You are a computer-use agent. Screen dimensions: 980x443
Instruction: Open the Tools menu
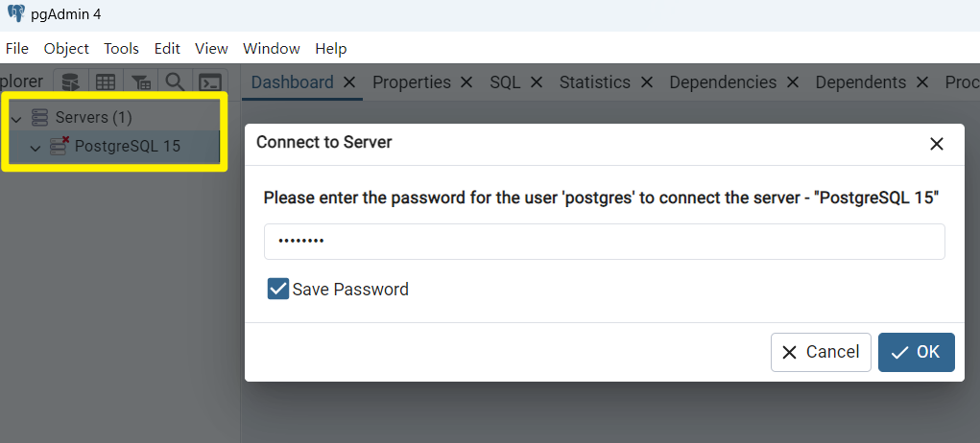click(x=121, y=48)
